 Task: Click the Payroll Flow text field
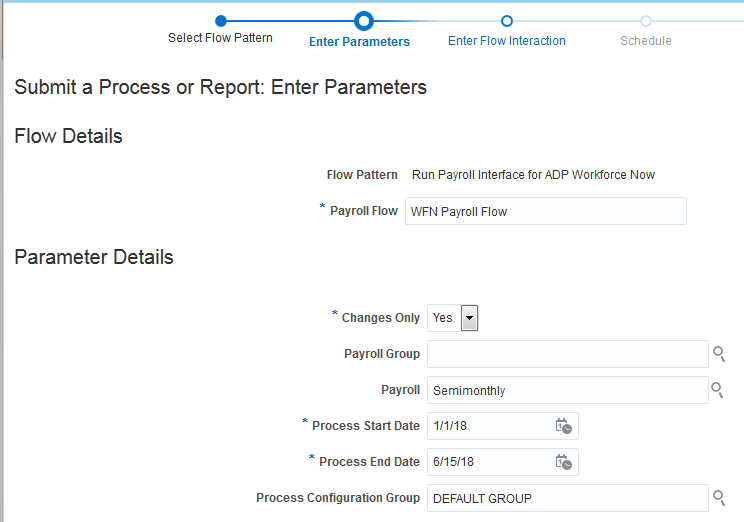click(545, 211)
